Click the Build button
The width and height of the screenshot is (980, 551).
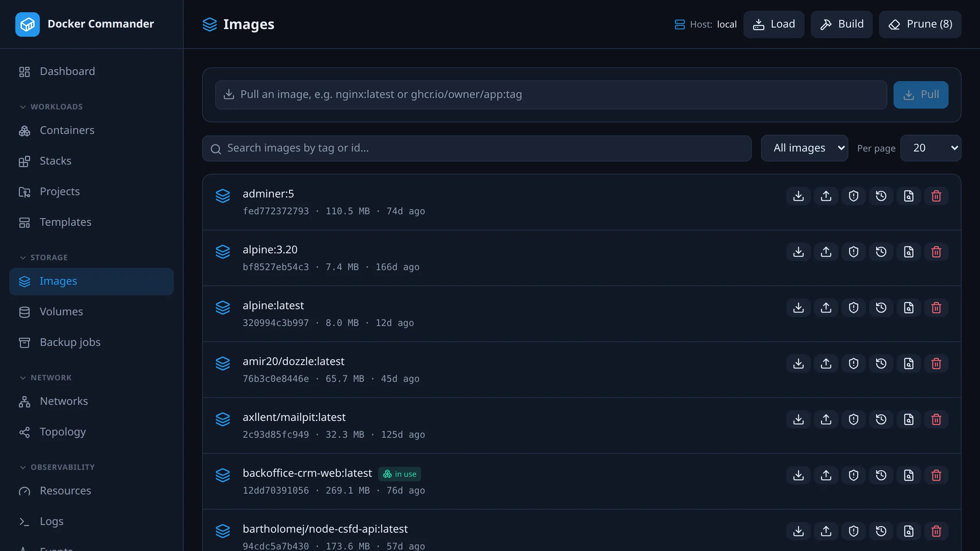(x=842, y=24)
